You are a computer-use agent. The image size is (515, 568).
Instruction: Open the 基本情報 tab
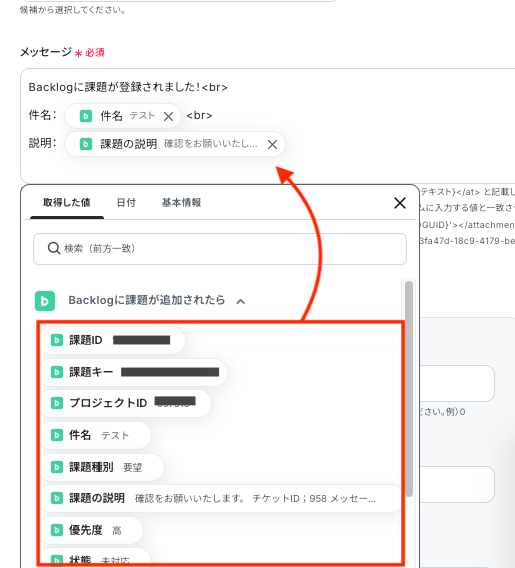(x=181, y=202)
